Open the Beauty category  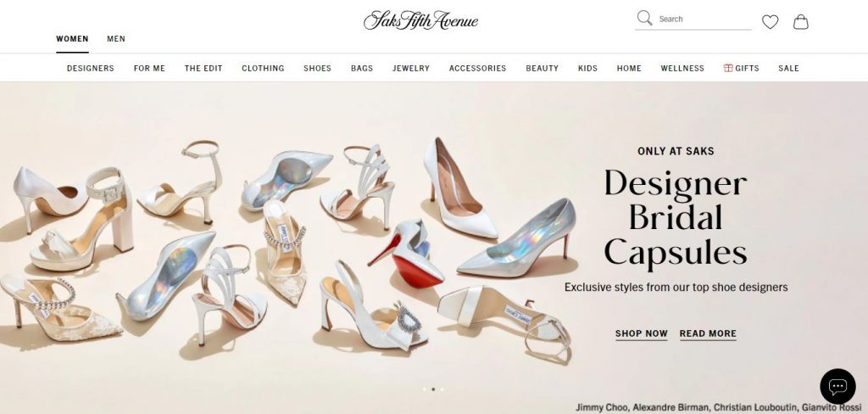[x=542, y=68]
